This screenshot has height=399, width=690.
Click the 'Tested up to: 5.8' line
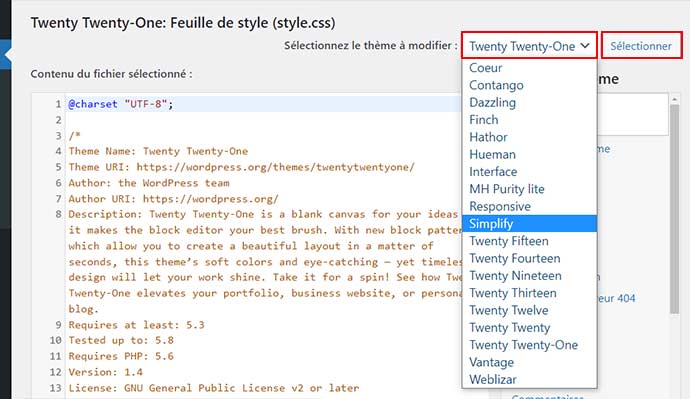(x=121, y=340)
